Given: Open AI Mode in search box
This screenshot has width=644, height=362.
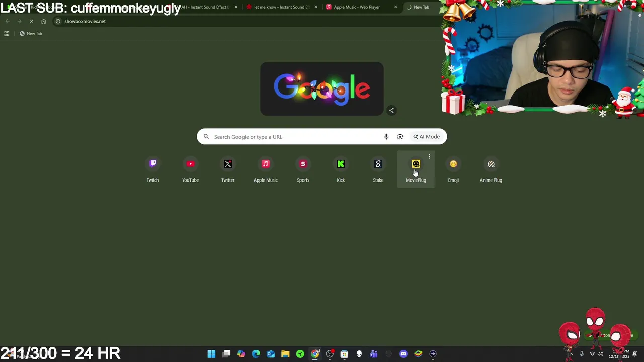Looking at the screenshot, I should (x=427, y=137).
